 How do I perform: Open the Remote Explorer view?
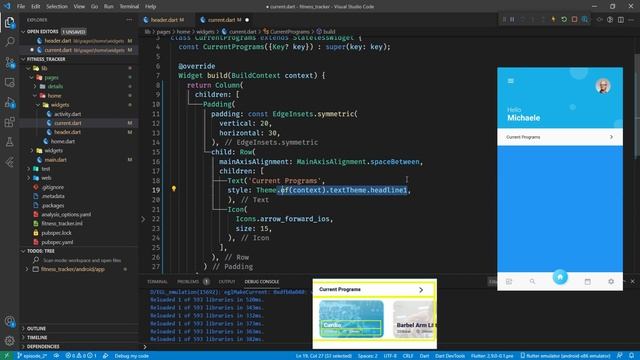pos(9,82)
